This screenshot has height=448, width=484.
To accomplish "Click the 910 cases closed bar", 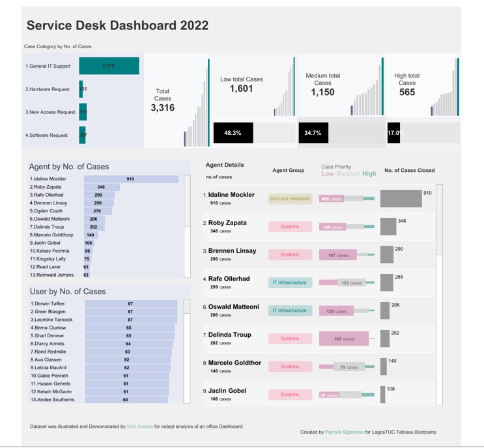I will point(401,199).
